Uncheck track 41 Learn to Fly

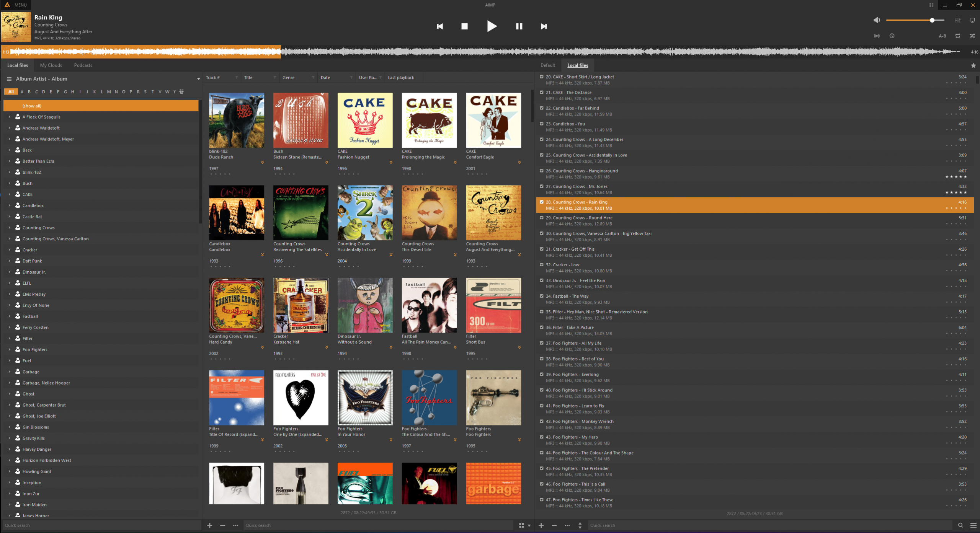click(542, 406)
